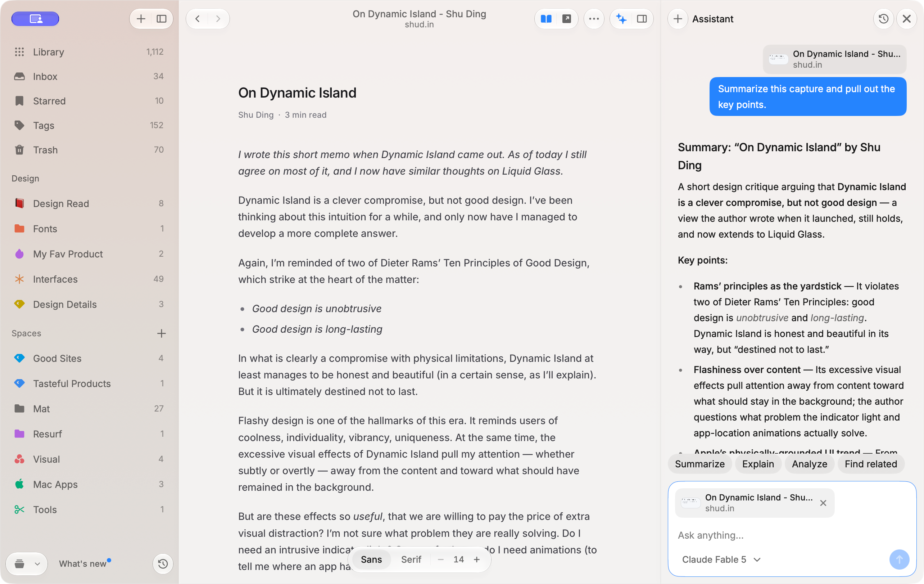
Task: Close the Assistant panel
Action: (x=907, y=19)
